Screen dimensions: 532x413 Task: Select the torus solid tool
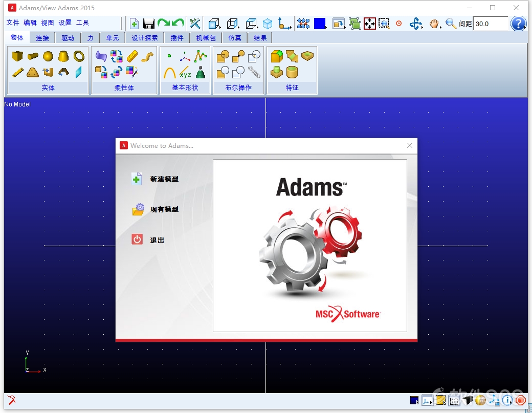[79, 56]
